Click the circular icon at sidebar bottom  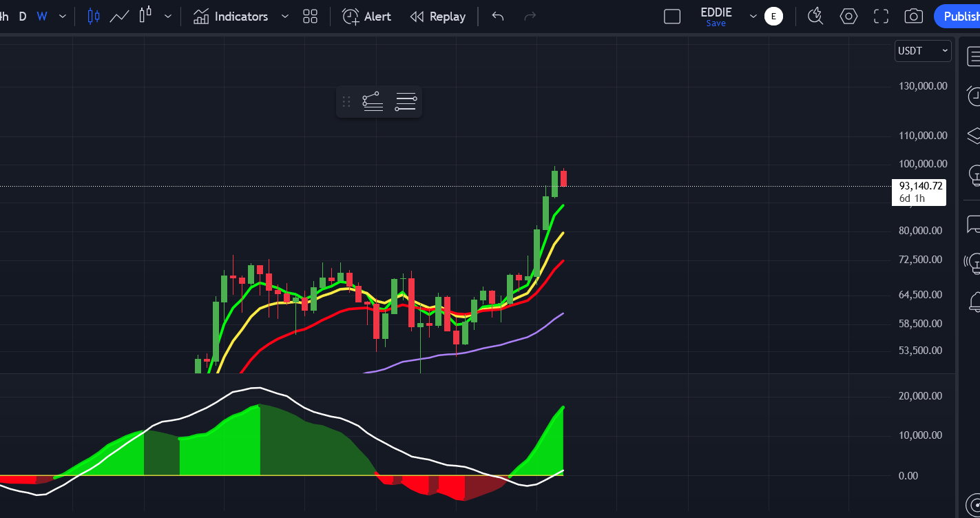(x=973, y=504)
